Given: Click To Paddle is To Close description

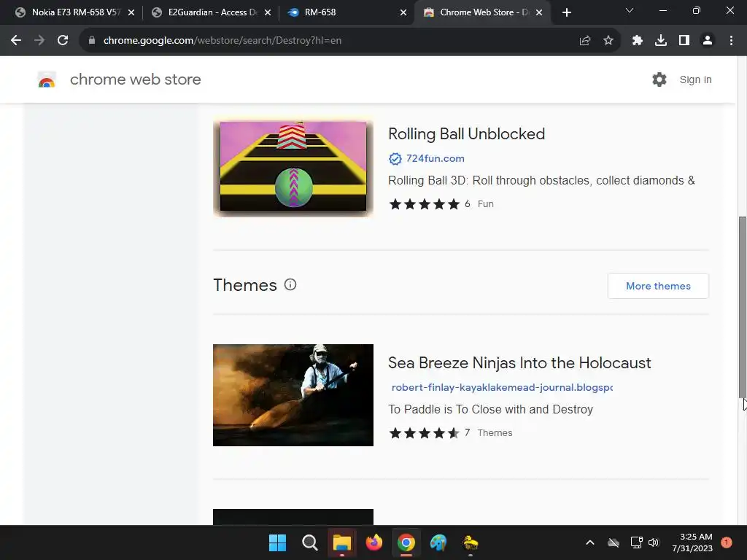Looking at the screenshot, I should pos(491,410).
